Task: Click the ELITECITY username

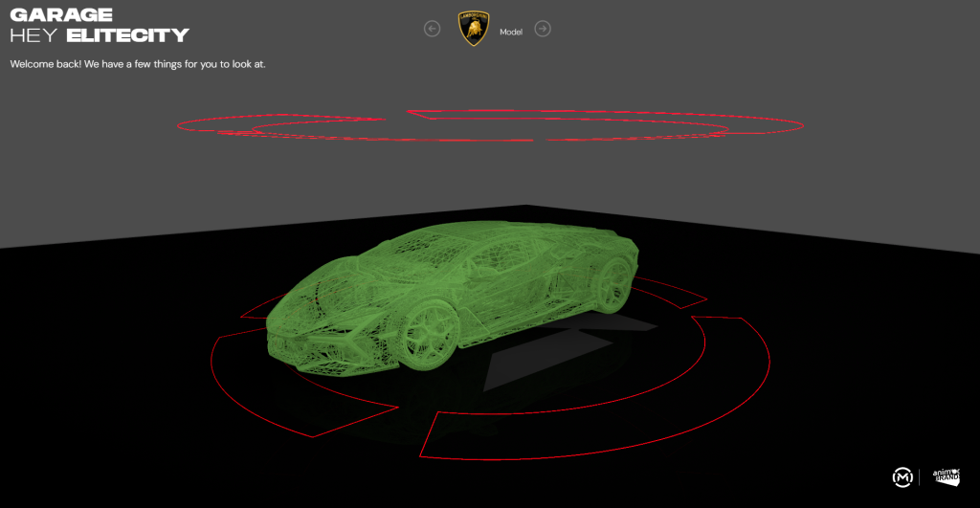Action: pyautogui.click(x=127, y=35)
